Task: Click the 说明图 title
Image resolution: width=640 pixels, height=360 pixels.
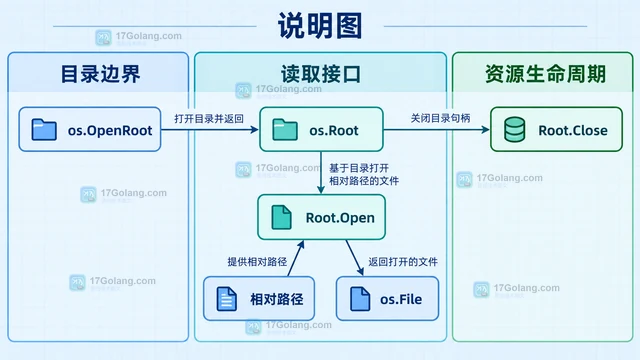Action: click(x=320, y=26)
